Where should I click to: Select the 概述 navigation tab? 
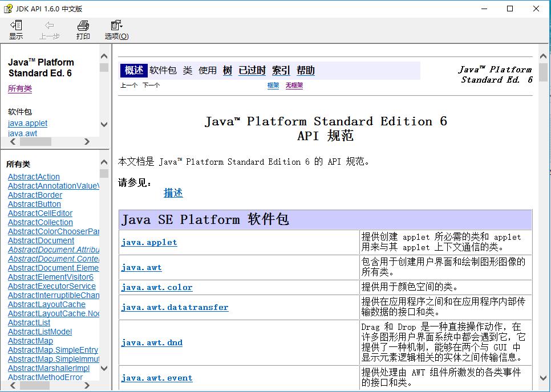134,70
